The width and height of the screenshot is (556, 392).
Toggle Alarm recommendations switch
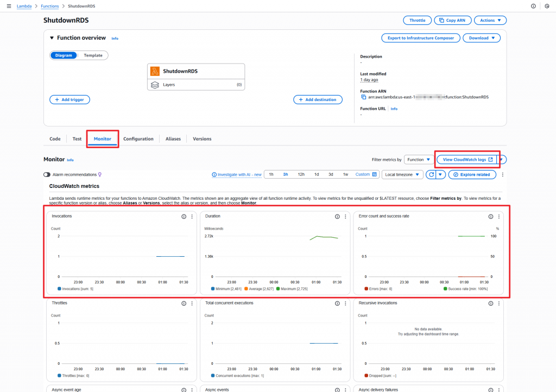(47, 175)
